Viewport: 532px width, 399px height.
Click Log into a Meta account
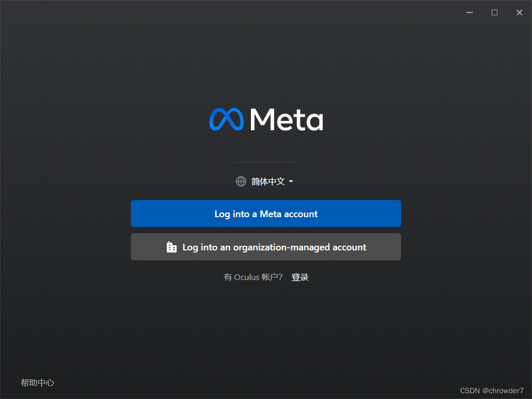pos(266,214)
